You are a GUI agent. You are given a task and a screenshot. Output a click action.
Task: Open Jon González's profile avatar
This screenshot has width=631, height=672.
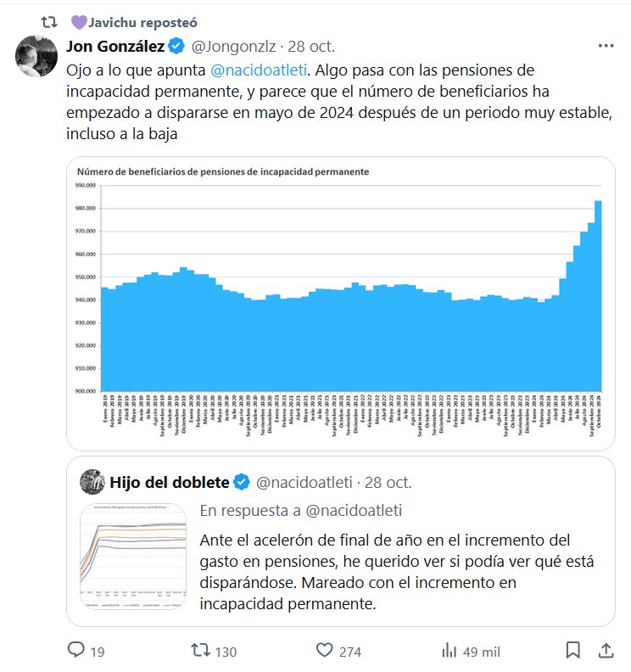point(37,57)
